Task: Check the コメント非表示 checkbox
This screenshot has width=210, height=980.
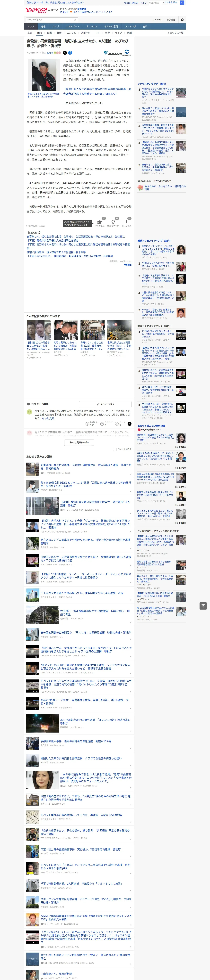Action: click(x=115, y=449)
